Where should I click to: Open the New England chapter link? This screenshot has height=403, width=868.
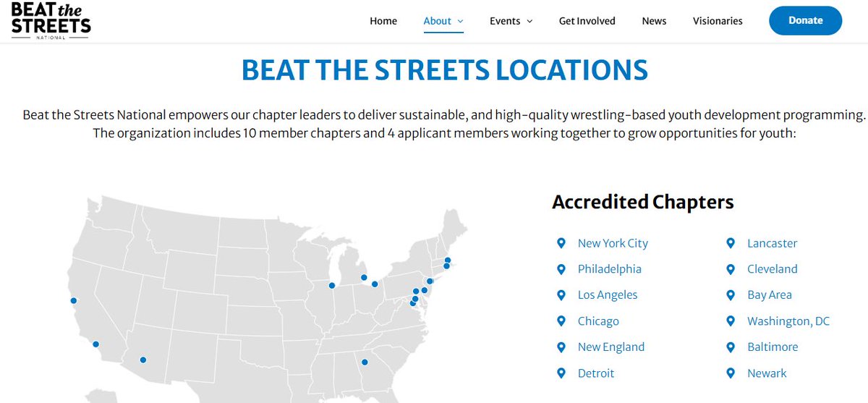tap(611, 347)
